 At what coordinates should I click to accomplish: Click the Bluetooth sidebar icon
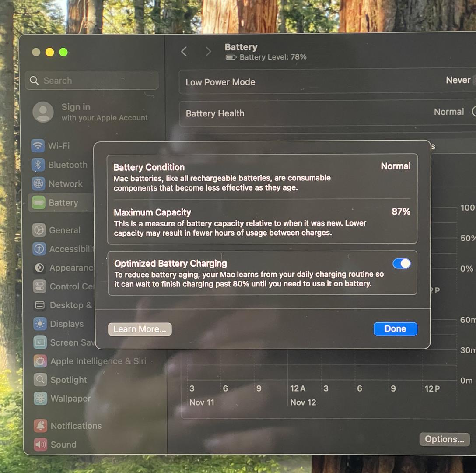(x=38, y=165)
